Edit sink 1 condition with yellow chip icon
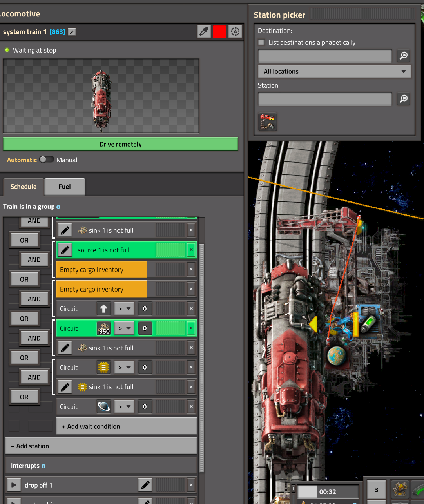This screenshot has height=504, width=424. pyautogui.click(x=65, y=387)
